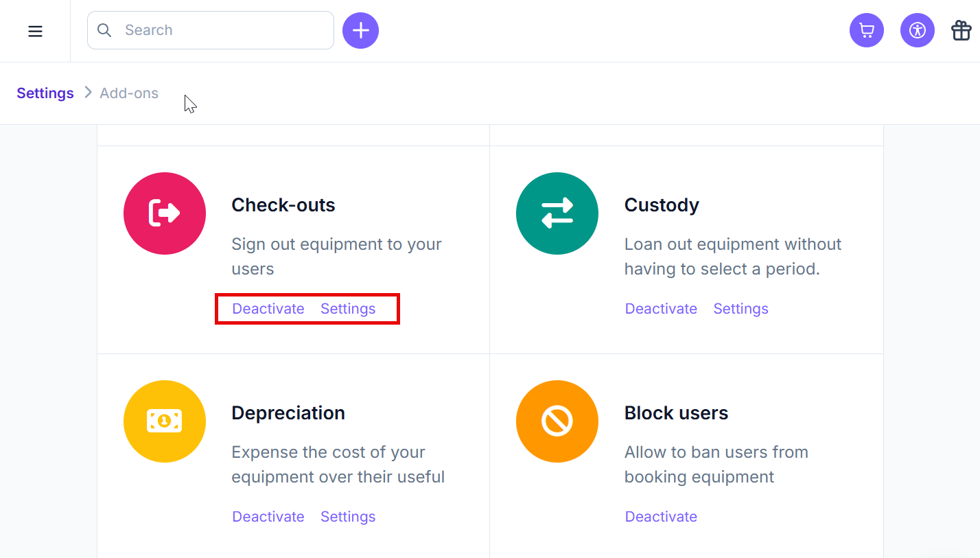Click the purple plus add button
The width and height of the screenshot is (980, 558).
360,30
